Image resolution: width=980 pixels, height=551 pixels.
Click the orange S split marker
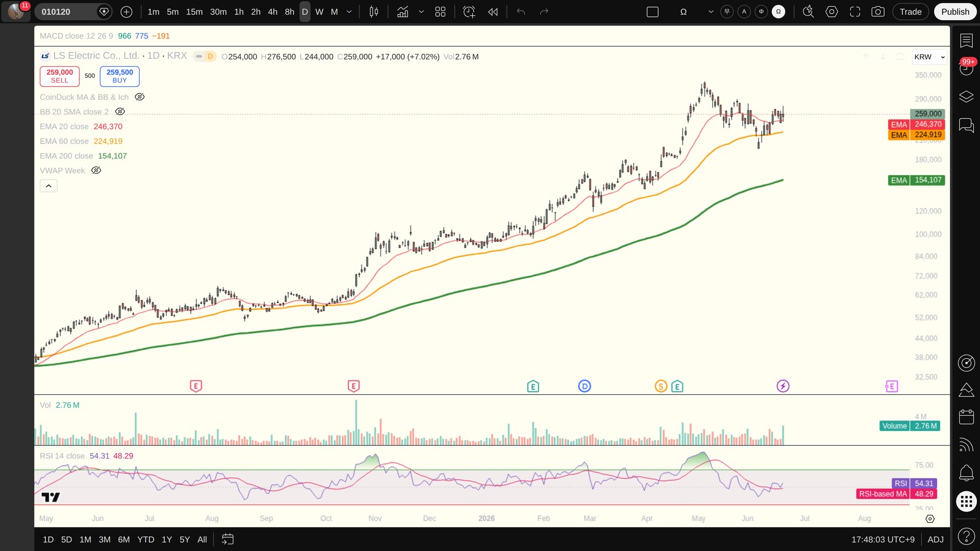(x=660, y=386)
